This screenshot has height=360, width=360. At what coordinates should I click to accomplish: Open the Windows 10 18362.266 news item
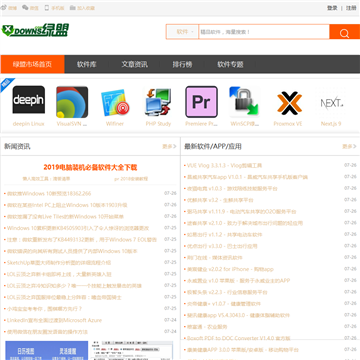point(49,194)
